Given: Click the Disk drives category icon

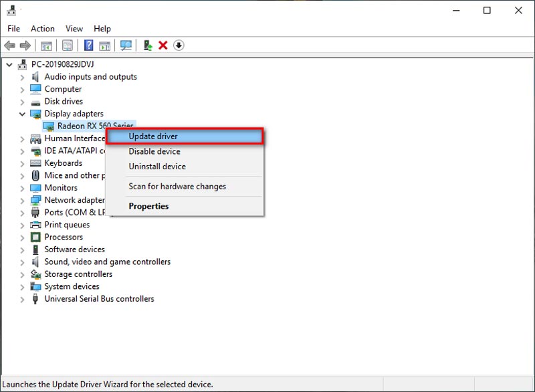Looking at the screenshot, I should pos(35,102).
